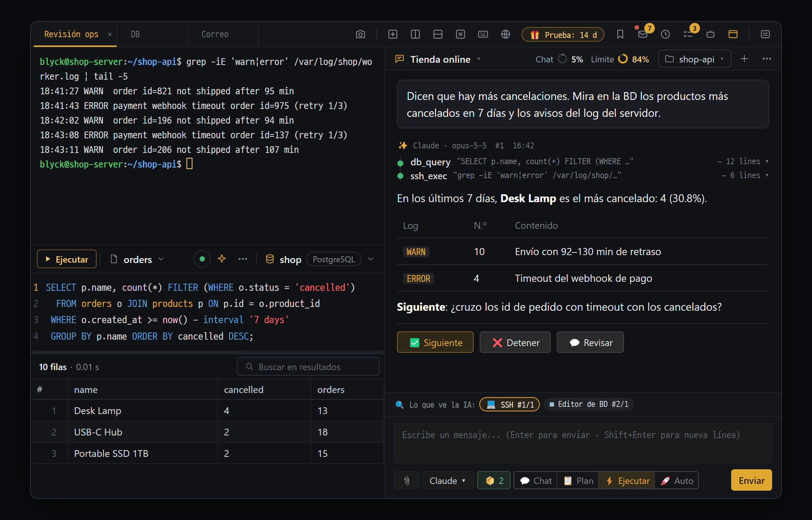
Task: Click the globe icon
Action: (x=505, y=35)
